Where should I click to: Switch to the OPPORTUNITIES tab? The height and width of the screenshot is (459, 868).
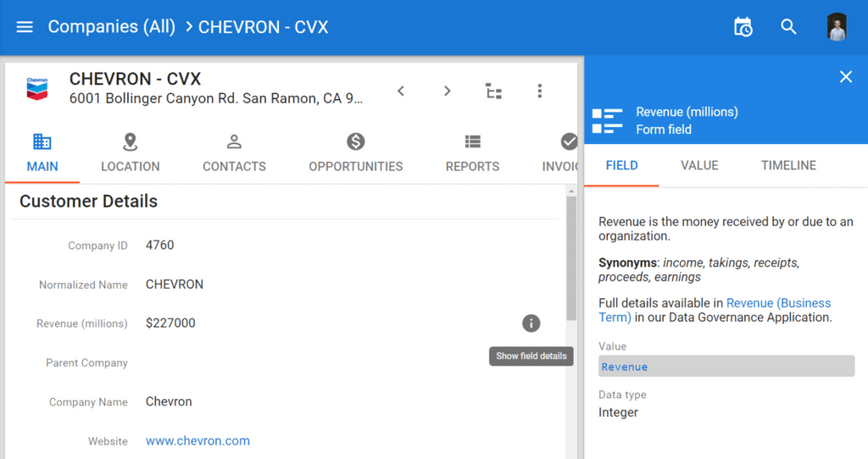pos(356,153)
